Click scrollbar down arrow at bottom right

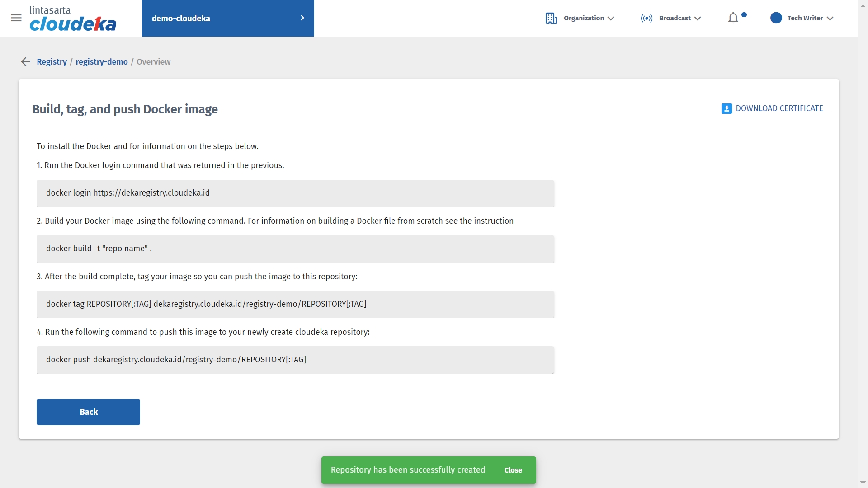pyautogui.click(x=863, y=483)
